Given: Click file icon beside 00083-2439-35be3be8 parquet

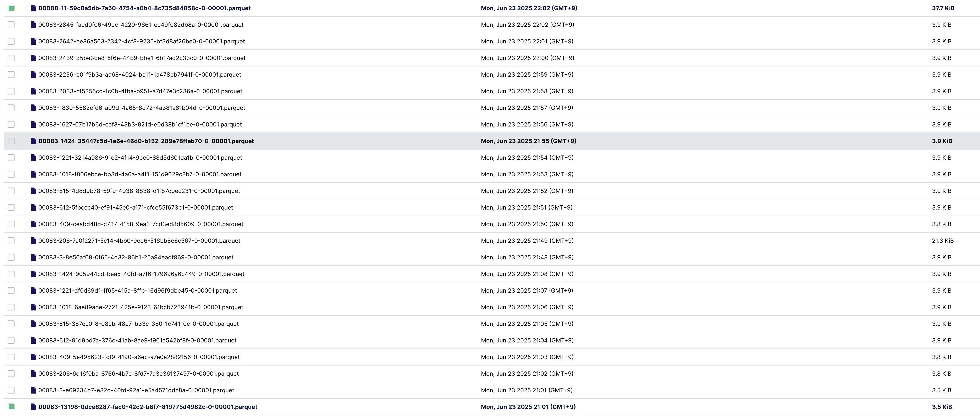Looking at the screenshot, I should (33, 58).
